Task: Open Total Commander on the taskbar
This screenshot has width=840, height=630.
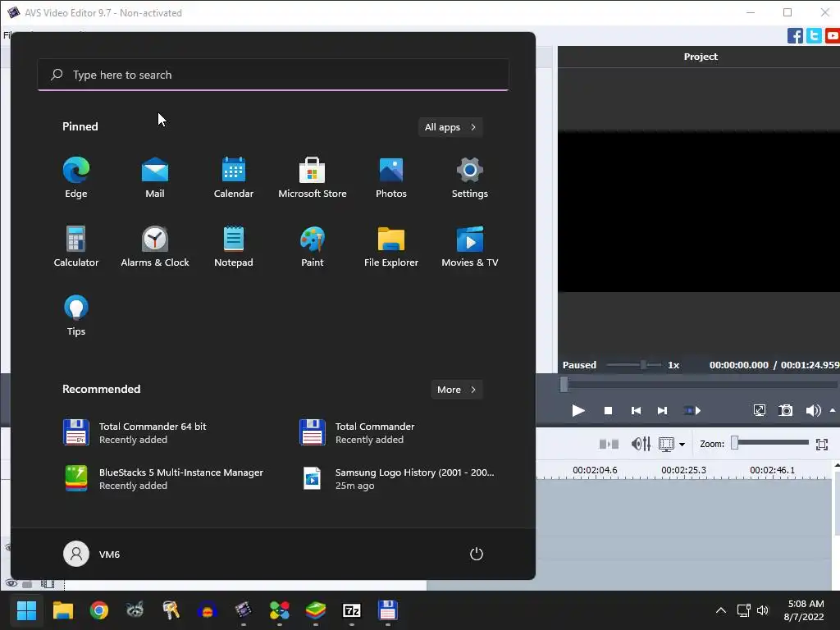Action: pos(387,610)
